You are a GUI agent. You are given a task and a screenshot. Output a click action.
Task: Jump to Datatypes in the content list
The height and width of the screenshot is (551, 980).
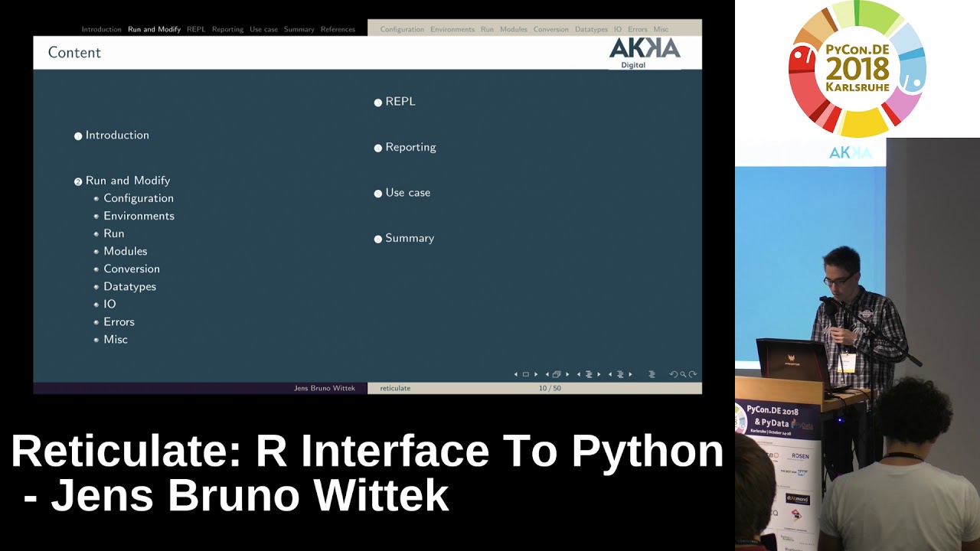coord(130,286)
